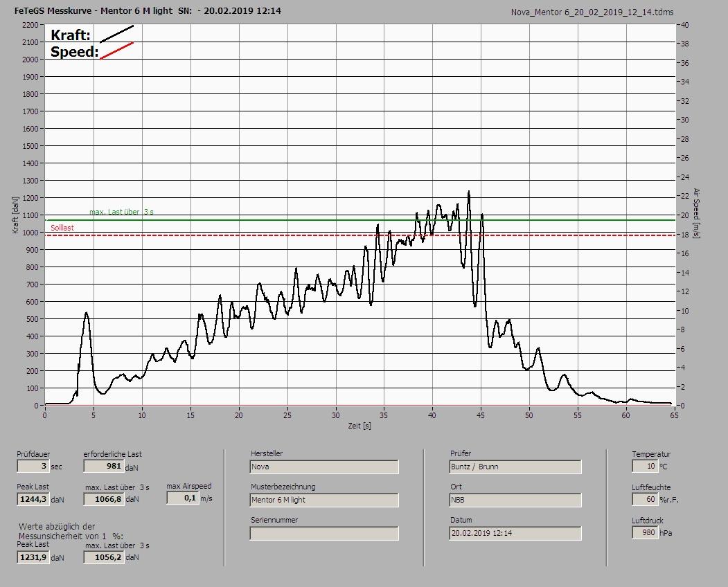Screen dimensions: 728x587
Task: Click the green 'max. Last über 3 s' chart label
Action: click(x=122, y=212)
